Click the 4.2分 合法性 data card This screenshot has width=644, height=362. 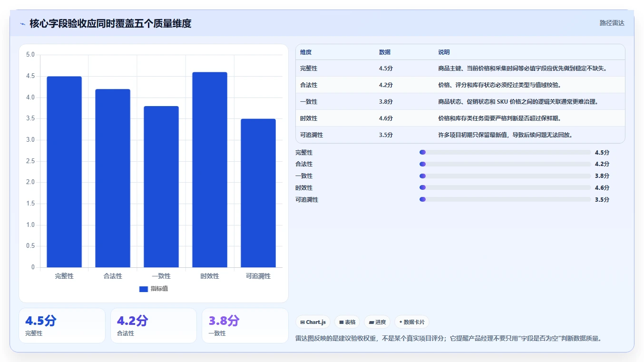click(154, 325)
